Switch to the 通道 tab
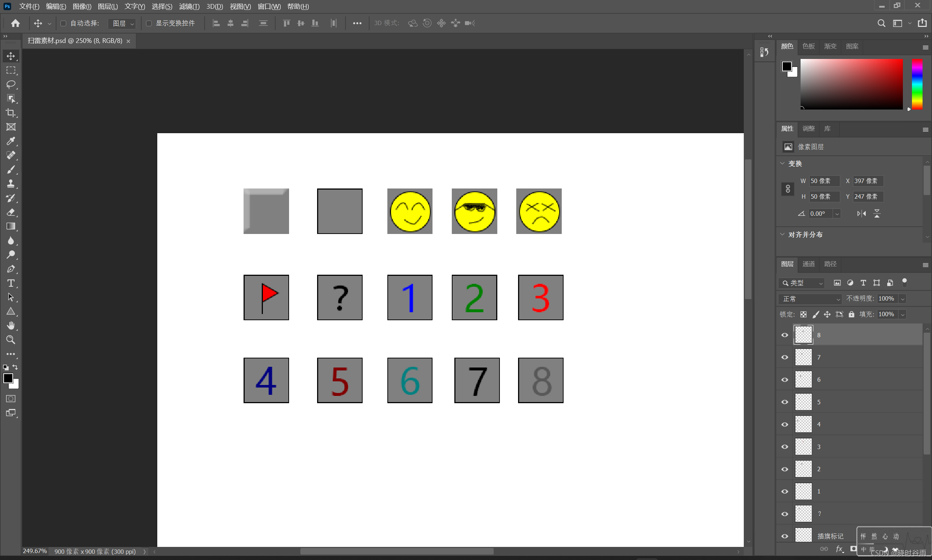This screenshot has height=560, width=932. (x=808, y=264)
